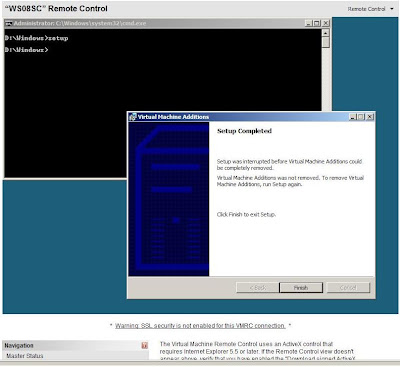Close the Virtual Machine Additions dialog

tap(370, 117)
